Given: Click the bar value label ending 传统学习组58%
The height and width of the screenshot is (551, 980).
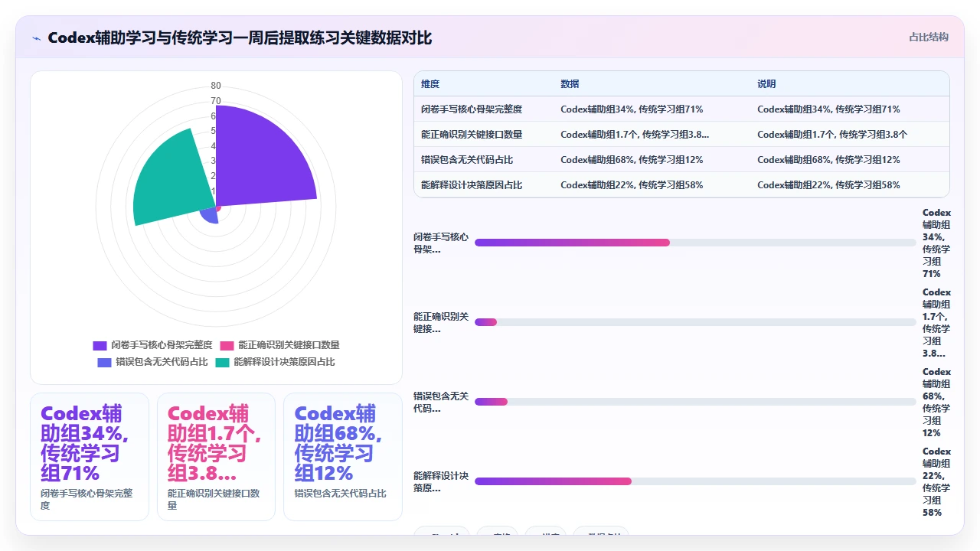Looking at the screenshot, I should tap(936, 482).
